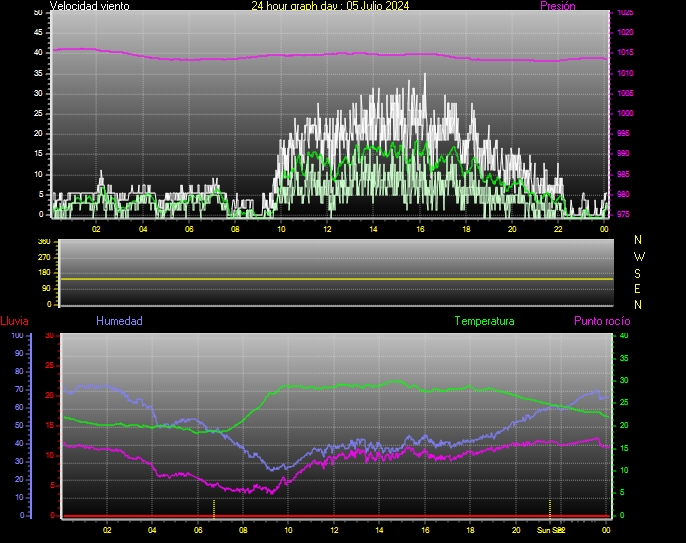Click "40" on the wind speed axis
The image size is (686, 543).
tap(38, 53)
